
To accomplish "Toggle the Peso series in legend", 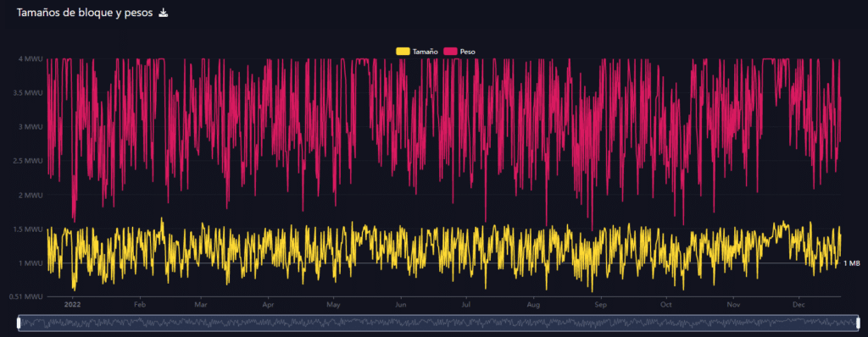I will 459,52.
